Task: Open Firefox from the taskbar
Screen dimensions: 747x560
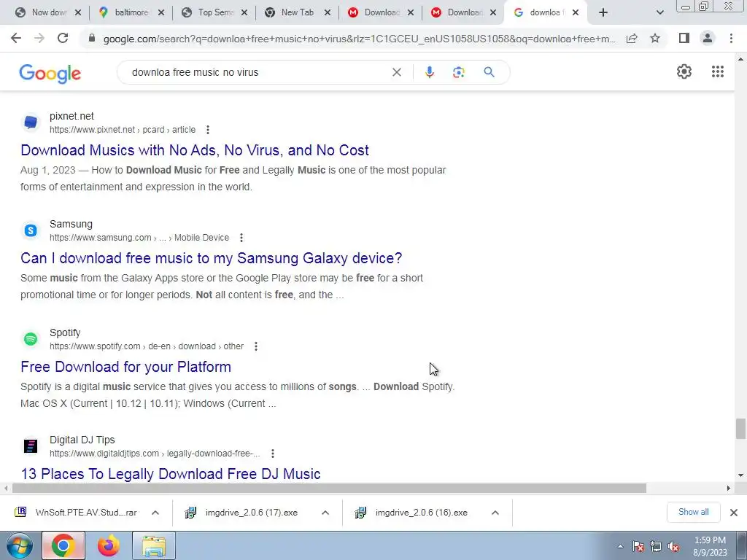Action: [109, 545]
